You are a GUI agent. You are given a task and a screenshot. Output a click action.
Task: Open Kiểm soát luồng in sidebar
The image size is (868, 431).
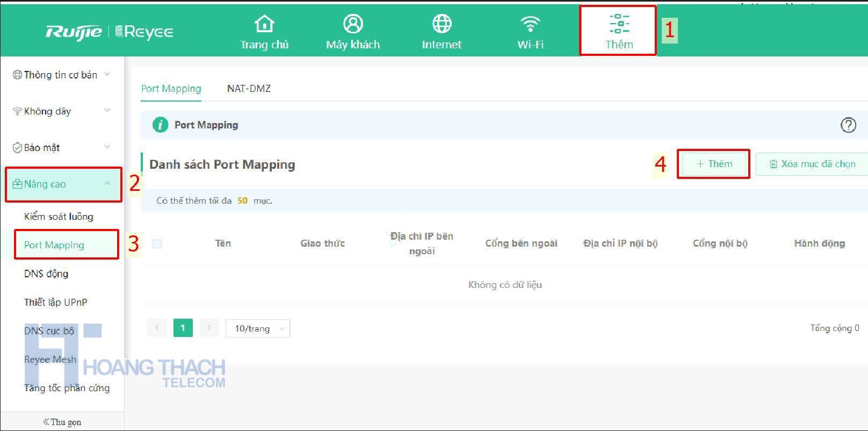59,217
